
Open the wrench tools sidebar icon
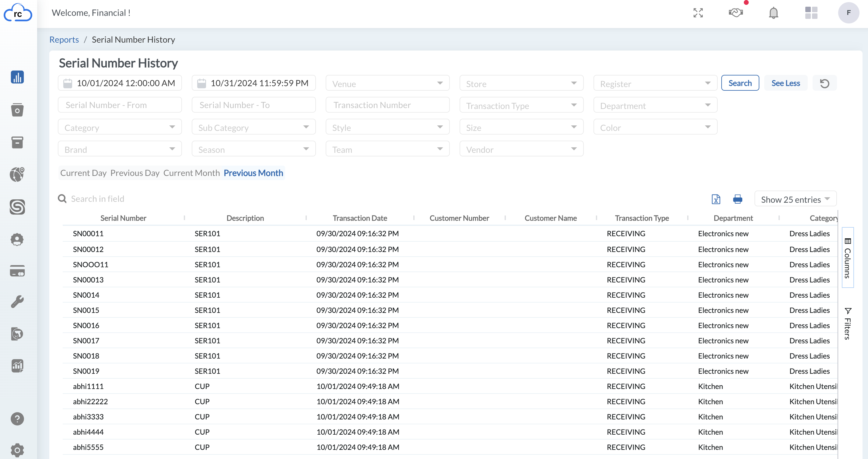pos(17,302)
